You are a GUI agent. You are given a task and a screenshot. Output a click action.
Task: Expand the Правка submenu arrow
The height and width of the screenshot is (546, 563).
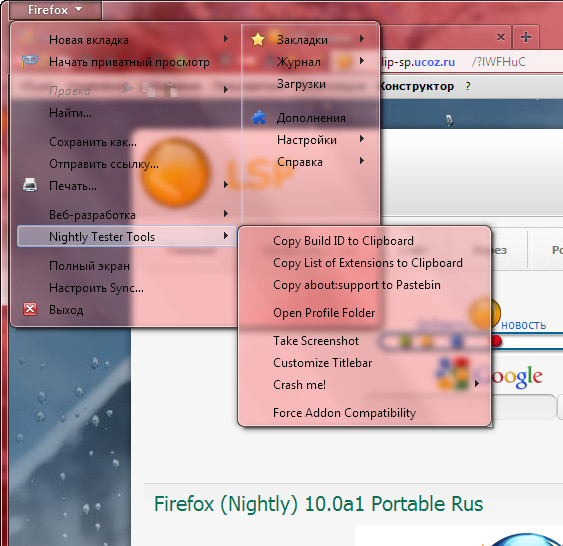(x=225, y=89)
